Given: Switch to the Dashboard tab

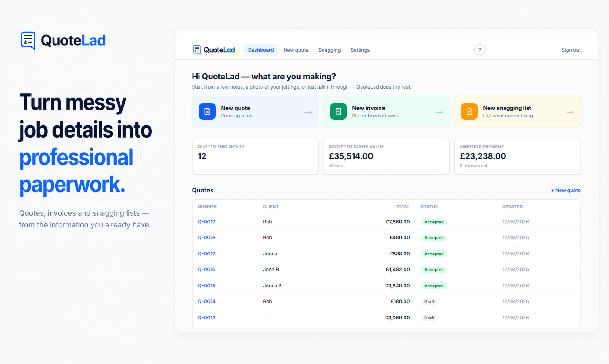Looking at the screenshot, I should tap(261, 50).
